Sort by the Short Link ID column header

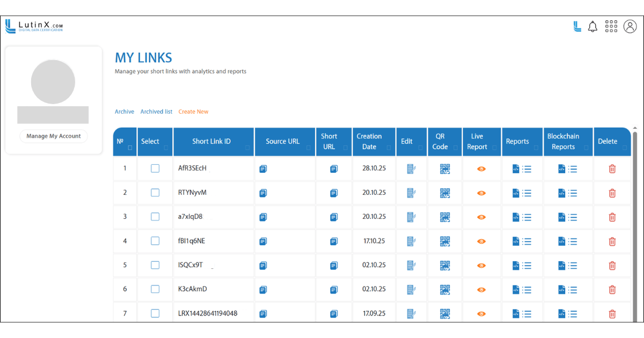(x=211, y=142)
